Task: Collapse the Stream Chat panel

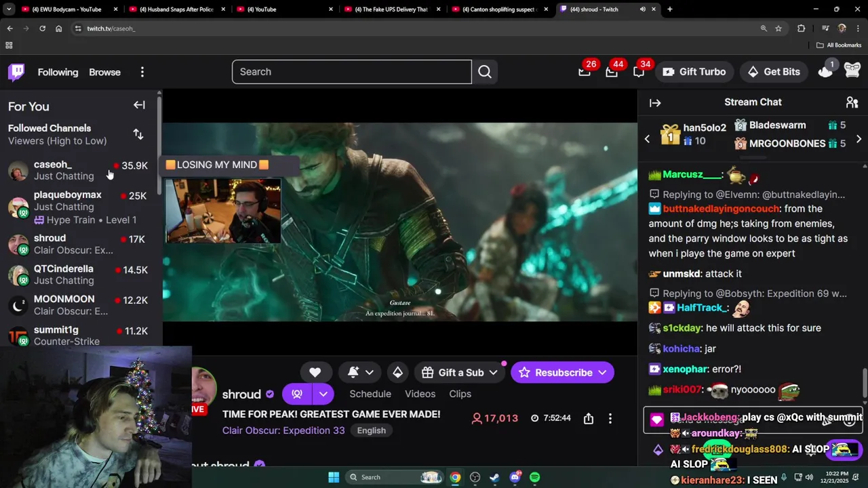Action: 655,103
